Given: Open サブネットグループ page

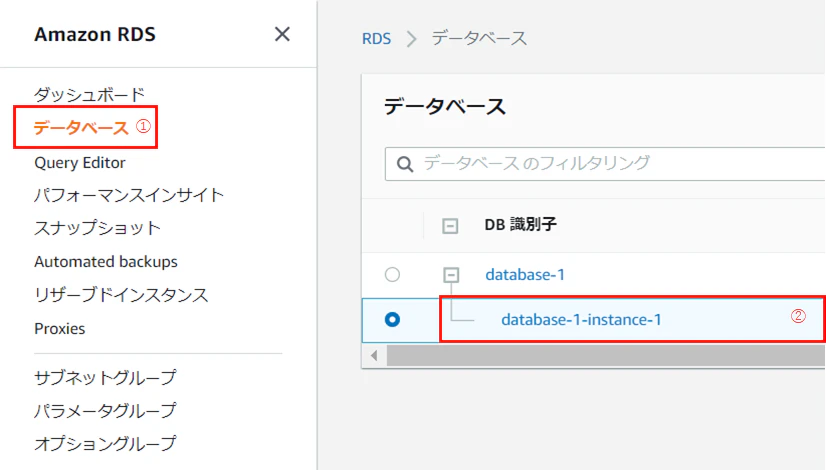Looking at the screenshot, I should (105, 377).
